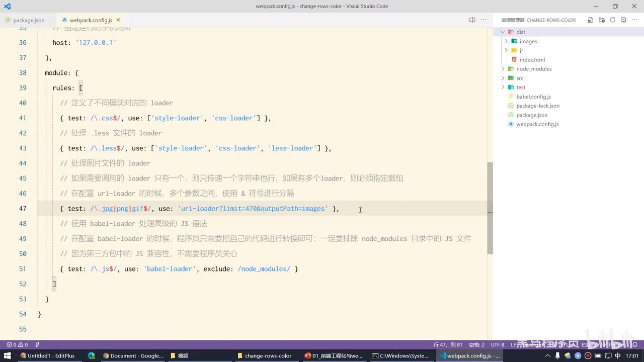The height and width of the screenshot is (362, 644).
Task: Place cursor on line 47 url-loader rule
Action: [x=200, y=209]
